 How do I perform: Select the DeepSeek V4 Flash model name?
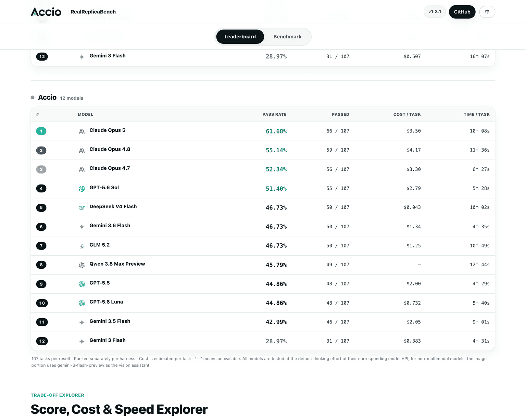[113, 206]
